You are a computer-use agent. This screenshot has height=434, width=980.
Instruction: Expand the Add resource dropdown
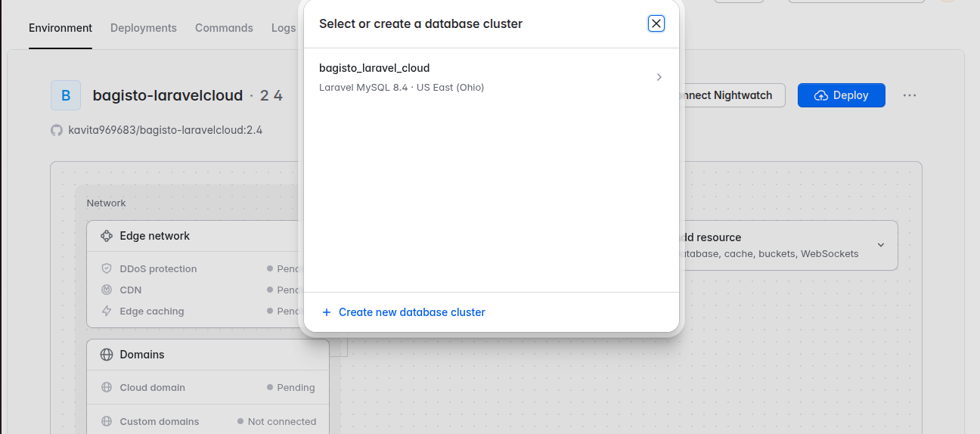pyautogui.click(x=880, y=245)
